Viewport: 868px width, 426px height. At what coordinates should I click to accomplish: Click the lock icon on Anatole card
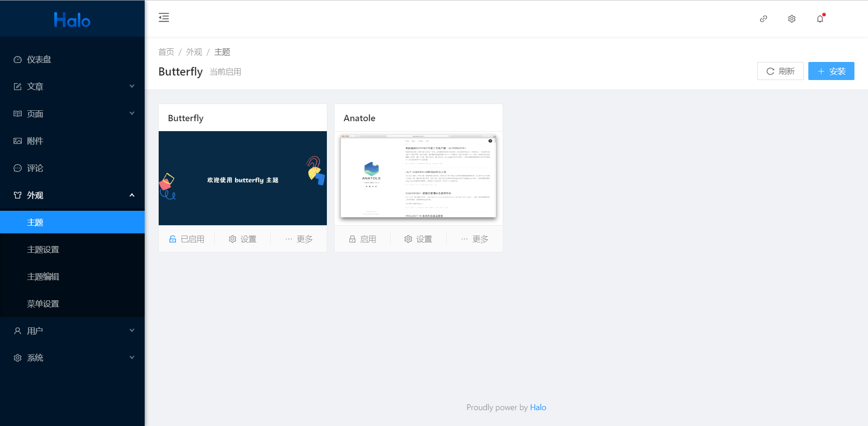click(x=352, y=239)
